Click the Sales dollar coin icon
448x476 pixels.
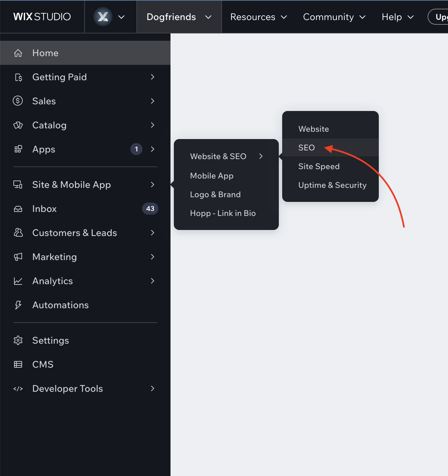18,101
